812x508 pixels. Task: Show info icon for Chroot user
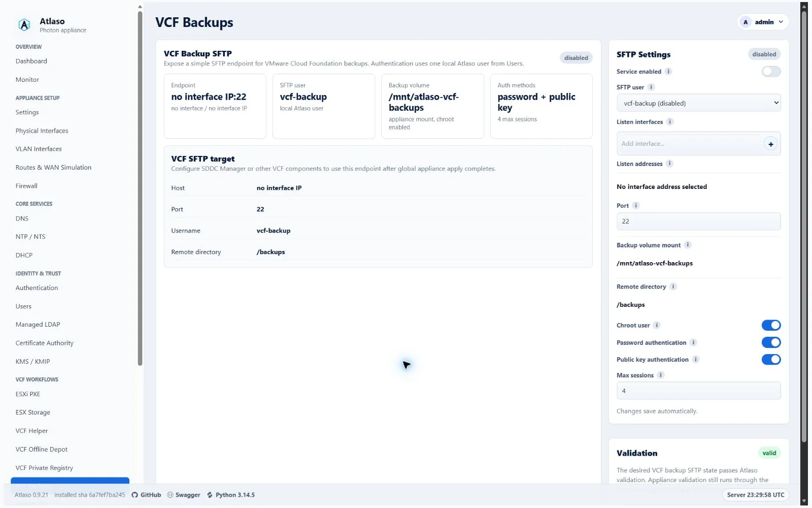click(x=657, y=325)
